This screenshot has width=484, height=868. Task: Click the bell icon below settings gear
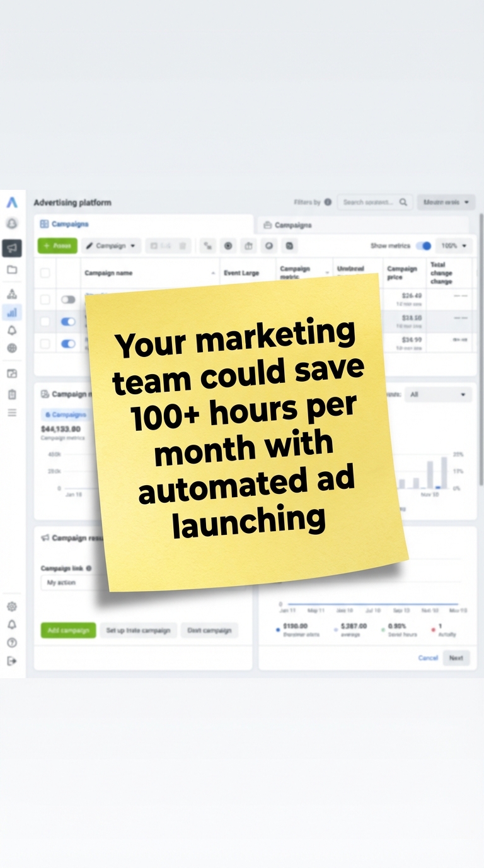12,625
